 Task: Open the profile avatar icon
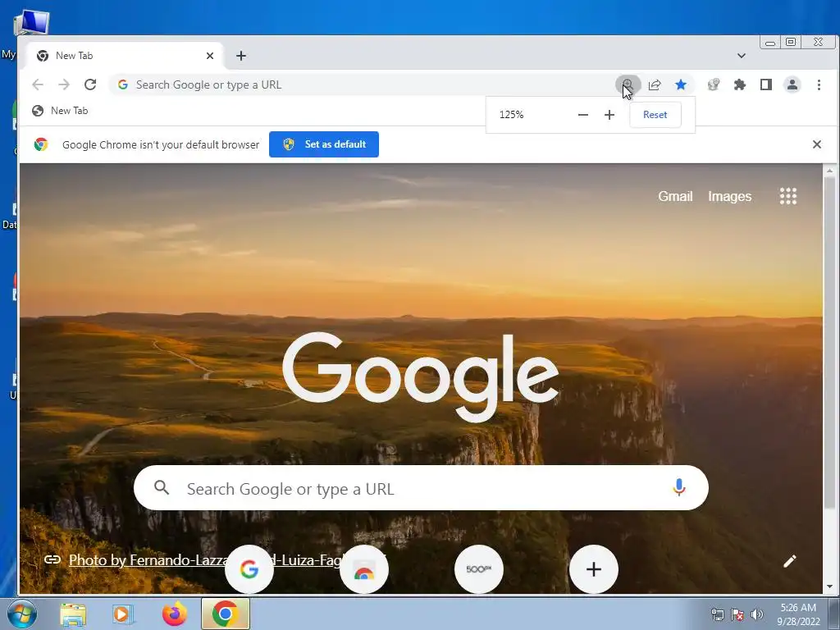click(x=792, y=84)
